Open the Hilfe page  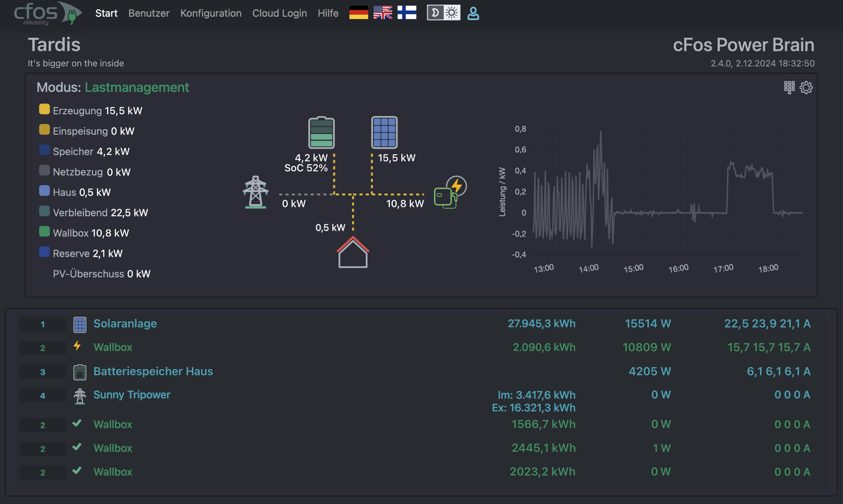[328, 13]
